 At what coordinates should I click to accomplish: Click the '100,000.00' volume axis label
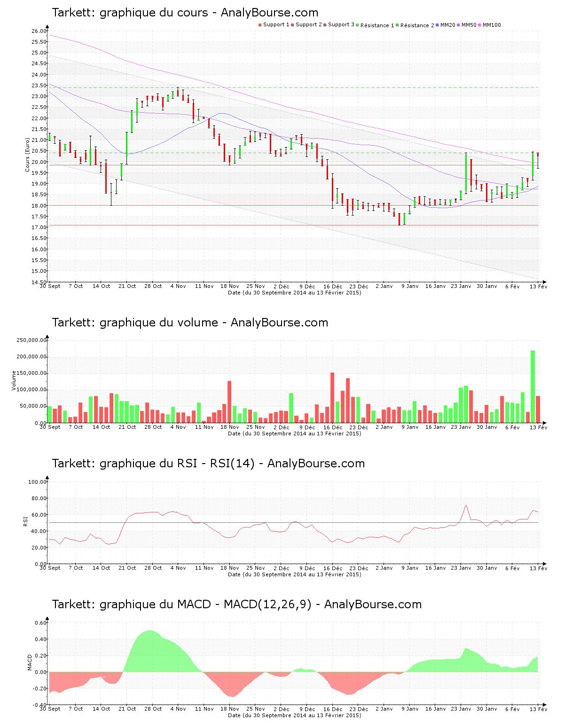31,390
